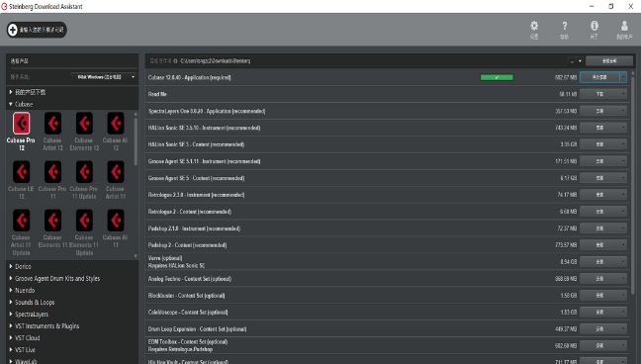Select the Cubase Artist 11 Update icon
The image size is (641, 364).
(x=21, y=221)
